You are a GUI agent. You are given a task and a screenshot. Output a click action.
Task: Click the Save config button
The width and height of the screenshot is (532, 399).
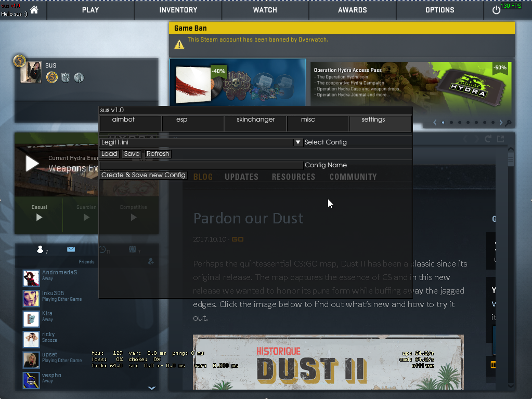pyautogui.click(x=132, y=154)
